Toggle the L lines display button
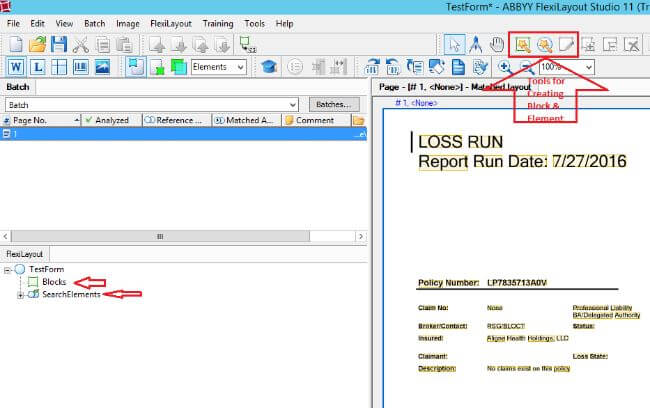 (38, 67)
